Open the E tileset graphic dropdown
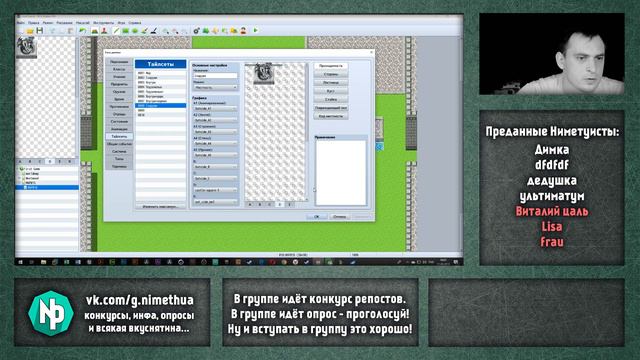The image size is (640, 360). 215,202
